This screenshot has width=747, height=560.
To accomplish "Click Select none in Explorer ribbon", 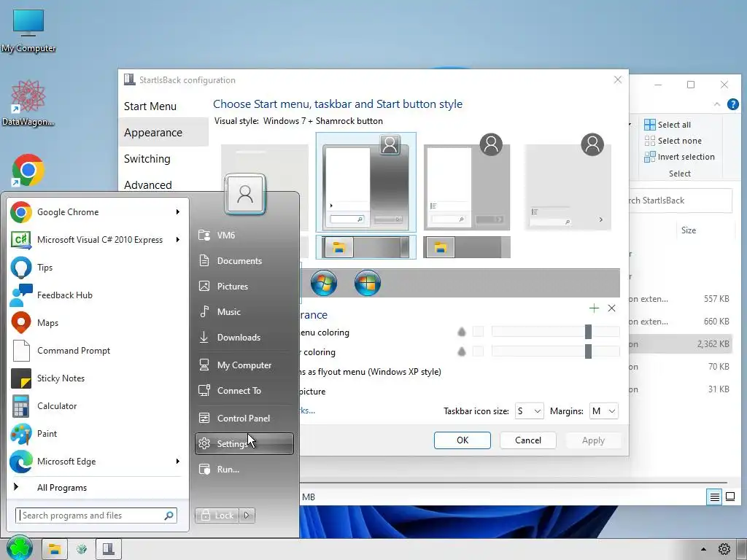I will [673, 141].
